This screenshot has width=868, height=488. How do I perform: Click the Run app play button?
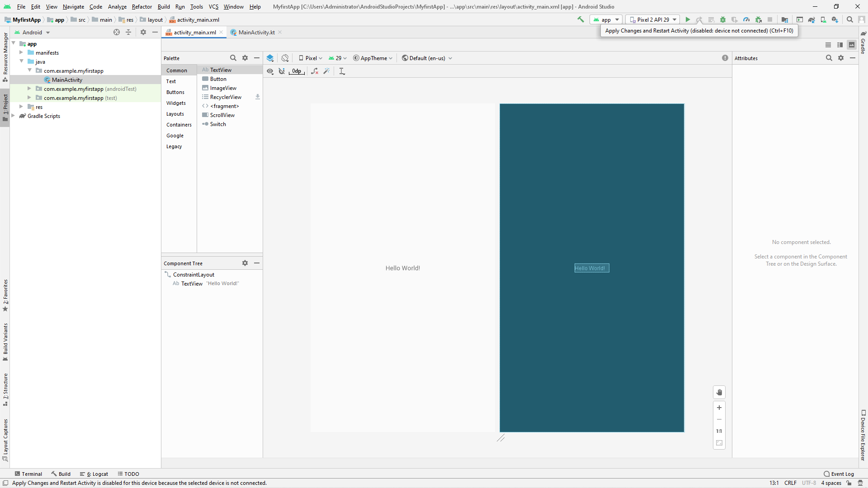[x=688, y=19]
